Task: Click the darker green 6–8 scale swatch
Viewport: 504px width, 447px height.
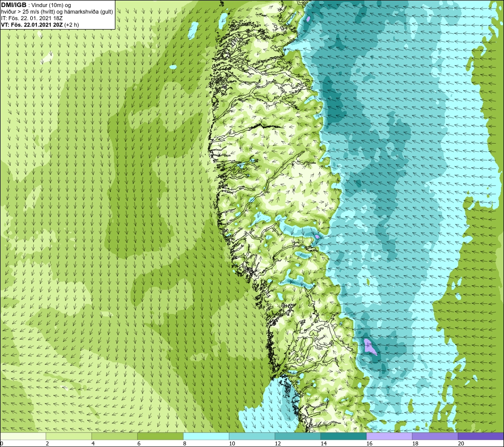Action: [x=160, y=436]
